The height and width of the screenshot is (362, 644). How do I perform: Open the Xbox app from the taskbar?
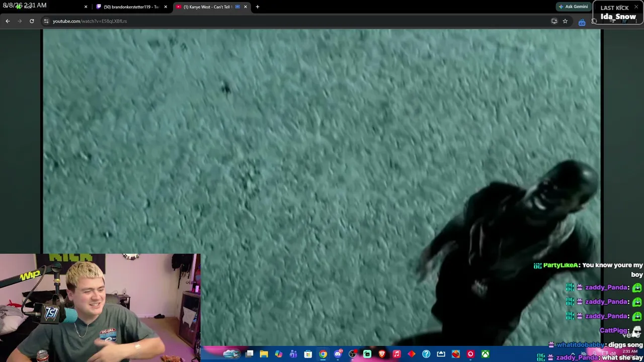click(485, 354)
